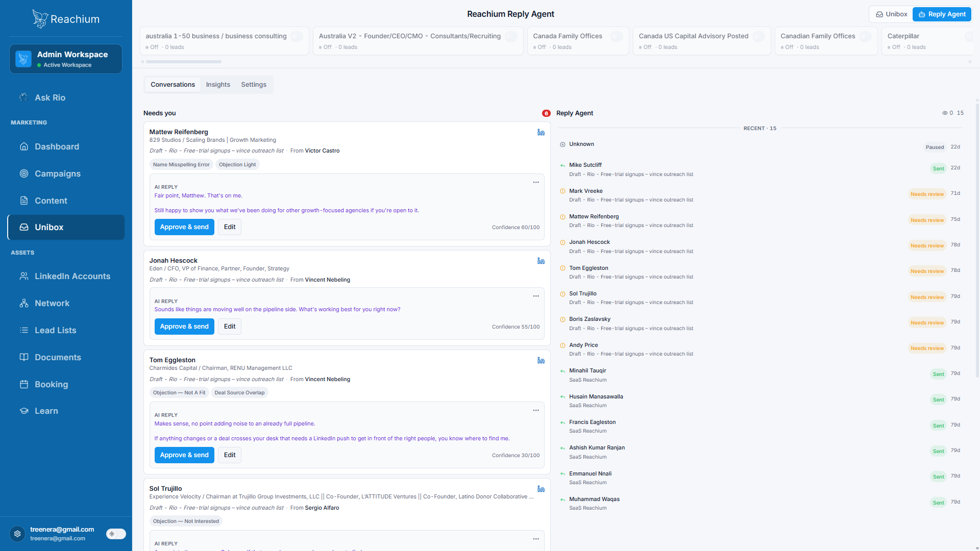Open Tom Eggleston's LinkedIn profile icon
The width and height of the screenshot is (980, 551).
coord(541,360)
